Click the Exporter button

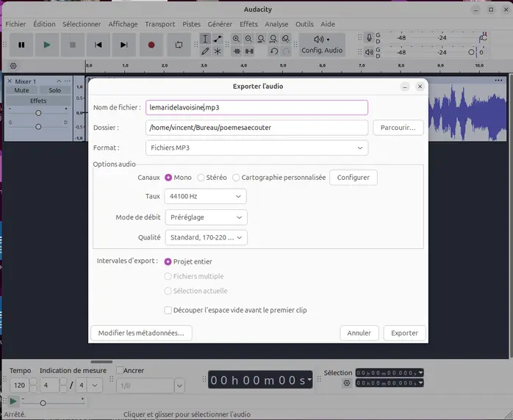point(405,333)
